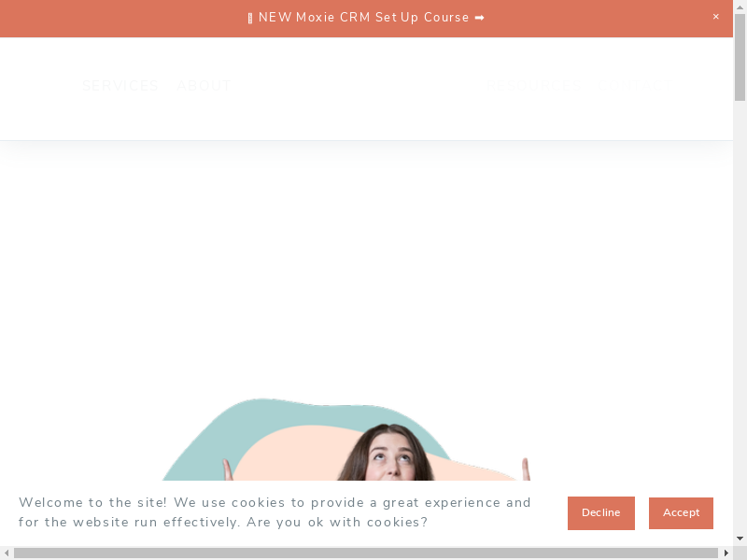747x560 pixels.
Task: Go to the CONTACT nav link
Action: 635,86
